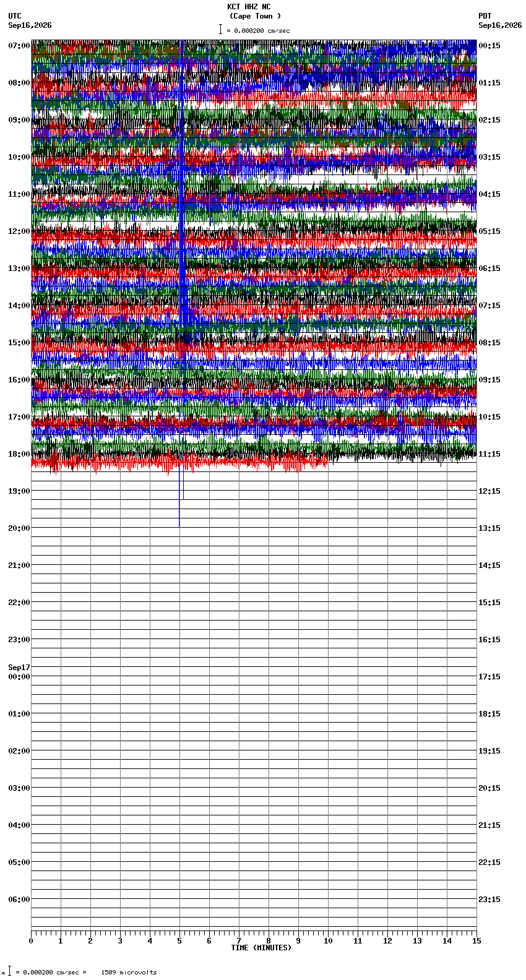Click the 15 minute axis tick label
This screenshot has width=526, height=980.
click(476, 941)
